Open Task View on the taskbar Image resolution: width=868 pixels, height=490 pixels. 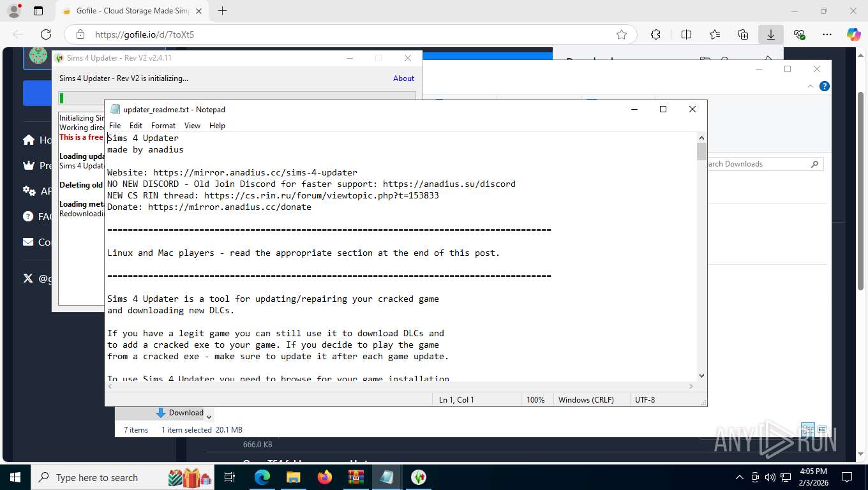click(x=230, y=477)
